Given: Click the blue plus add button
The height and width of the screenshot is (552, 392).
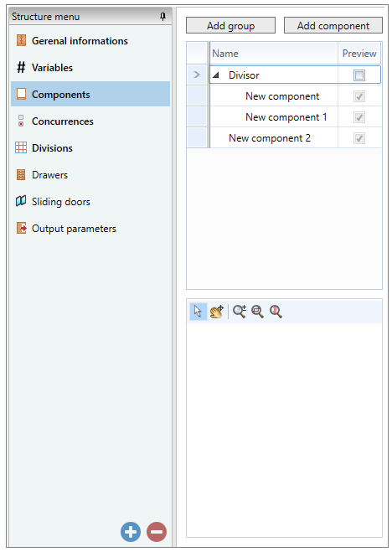Looking at the screenshot, I should coord(131,532).
